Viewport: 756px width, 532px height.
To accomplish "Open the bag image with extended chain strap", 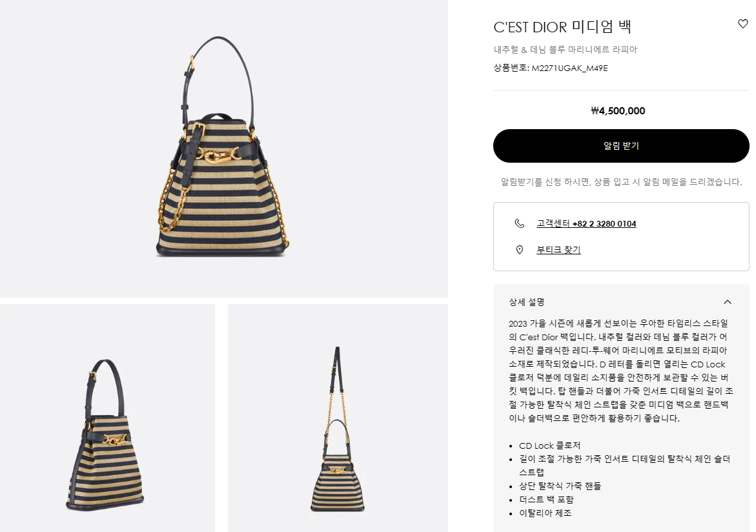I will point(338,418).
